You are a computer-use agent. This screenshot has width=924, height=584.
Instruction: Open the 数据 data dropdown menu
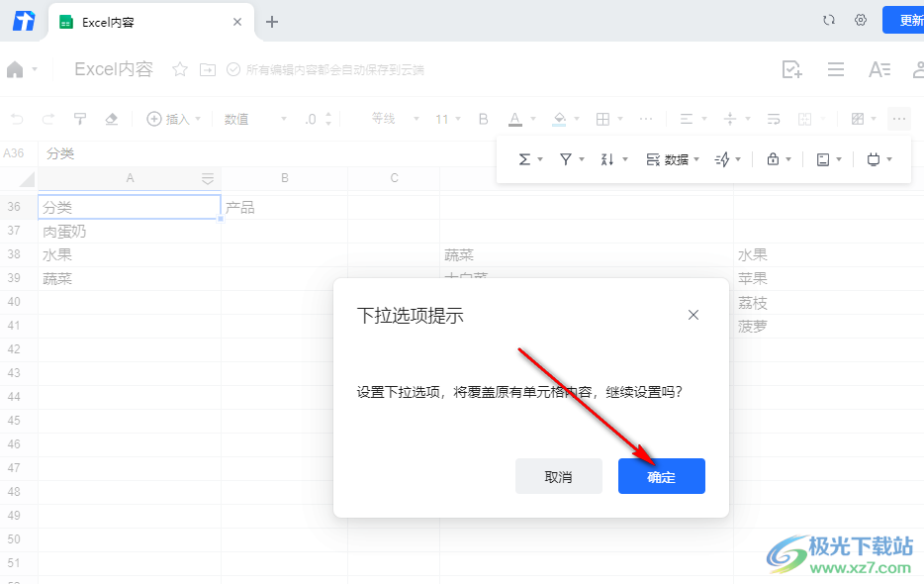673,159
